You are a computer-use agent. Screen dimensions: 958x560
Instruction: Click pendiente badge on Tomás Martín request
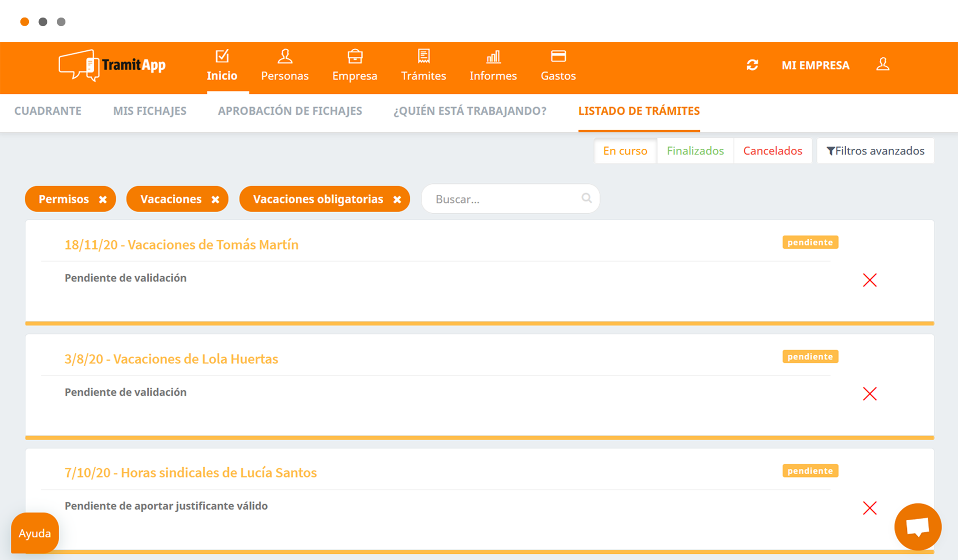click(x=810, y=242)
